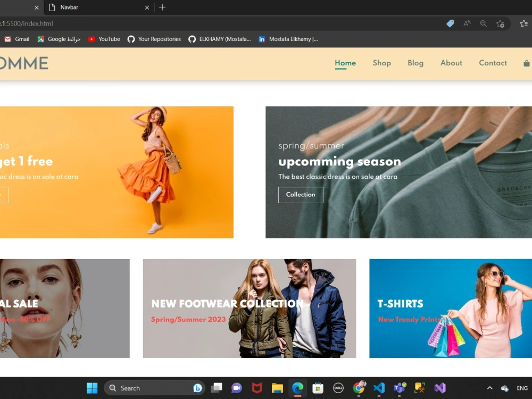
Task: Click the Spring/Summer 2023 text
Action: pos(188,319)
